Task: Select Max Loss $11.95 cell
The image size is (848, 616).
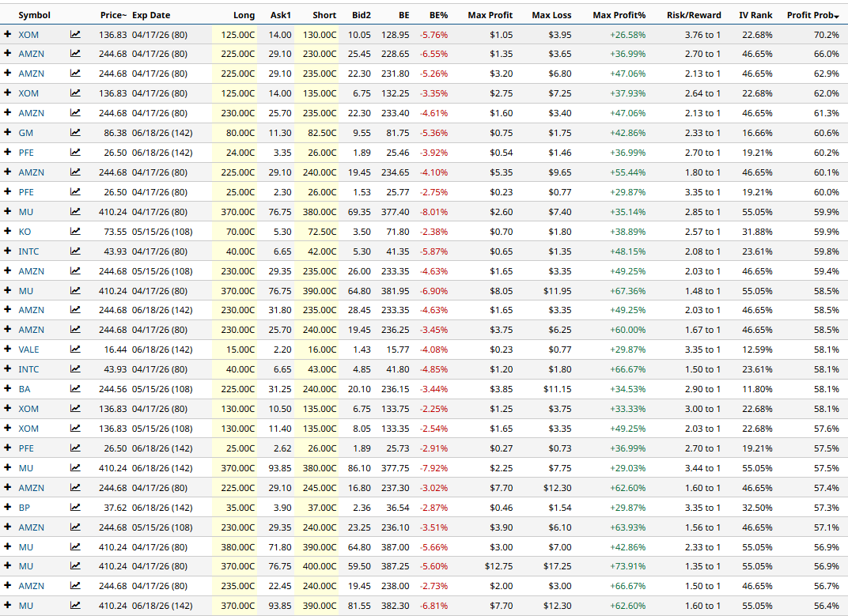Action: [557, 291]
